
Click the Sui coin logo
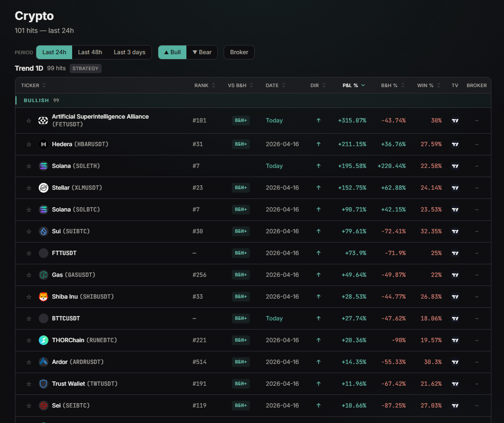click(x=44, y=231)
